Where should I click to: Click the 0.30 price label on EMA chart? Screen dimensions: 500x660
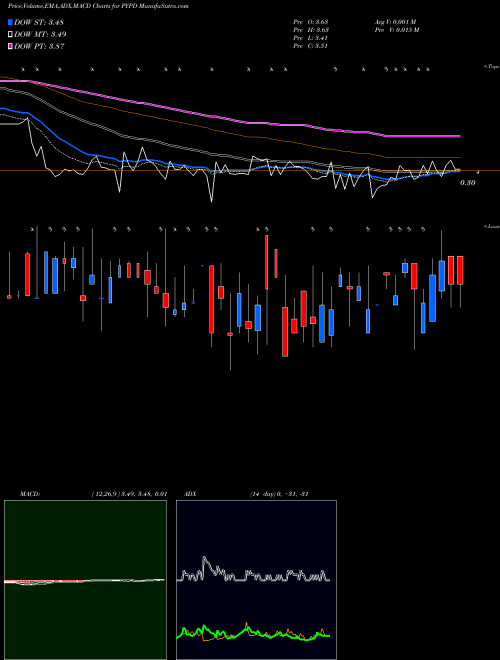[x=468, y=183]
